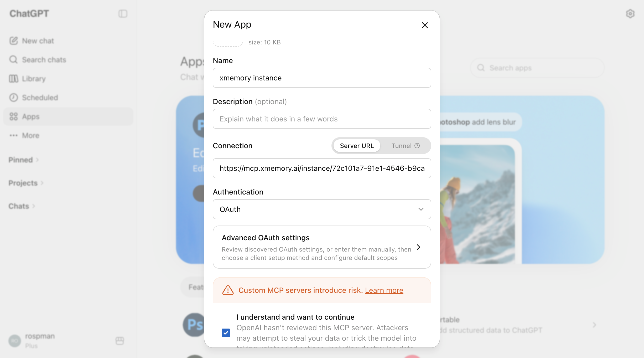Viewport: 644px width, 358px height.
Task: Click the skier photo thumbnail
Action: (x=477, y=204)
